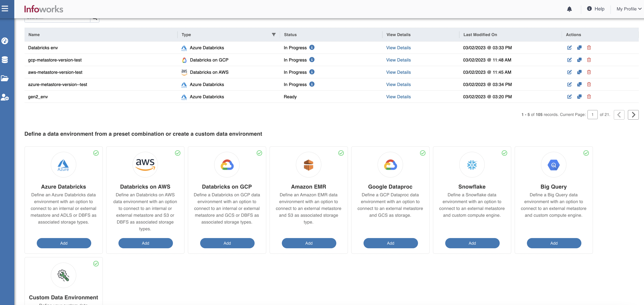644x305 pixels.
Task: Click the Big Query card logo
Action: [553, 165]
